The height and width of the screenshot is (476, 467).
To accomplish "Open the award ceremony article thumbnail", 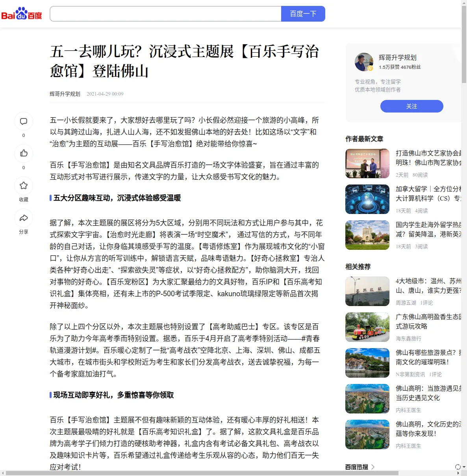I will point(367,164).
